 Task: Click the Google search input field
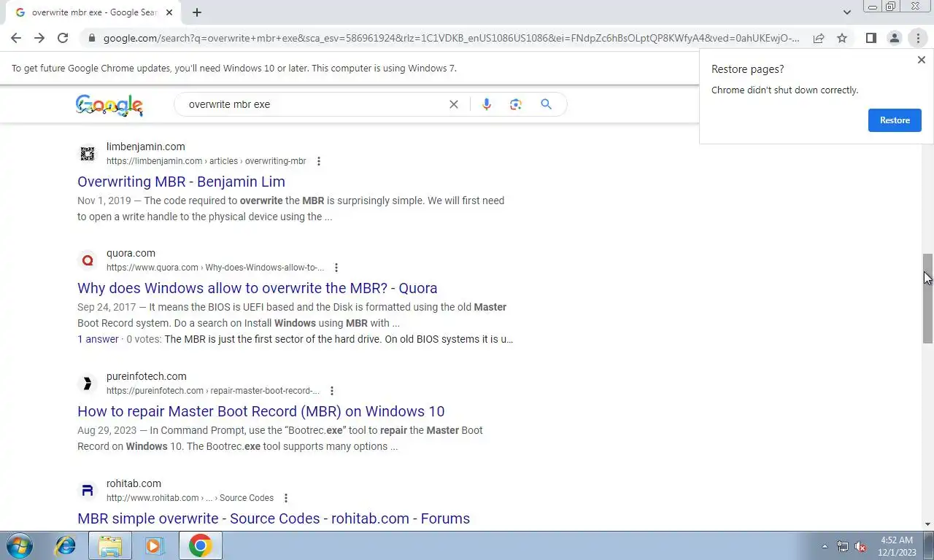pyautogui.click(x=314, y=104)
